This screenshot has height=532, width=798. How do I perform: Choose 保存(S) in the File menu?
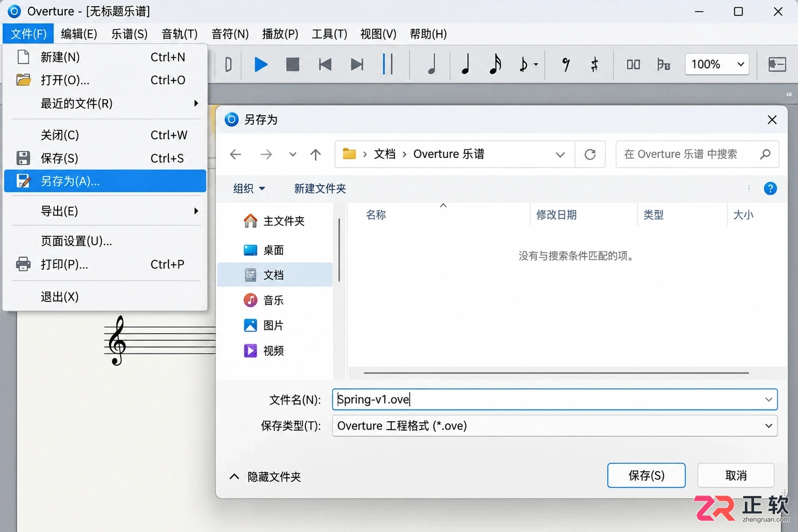coord(105,158)
